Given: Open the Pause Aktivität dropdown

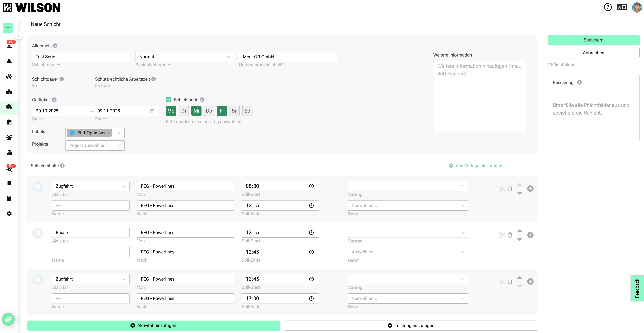Looking at the screenshot, I should [91, 233].
